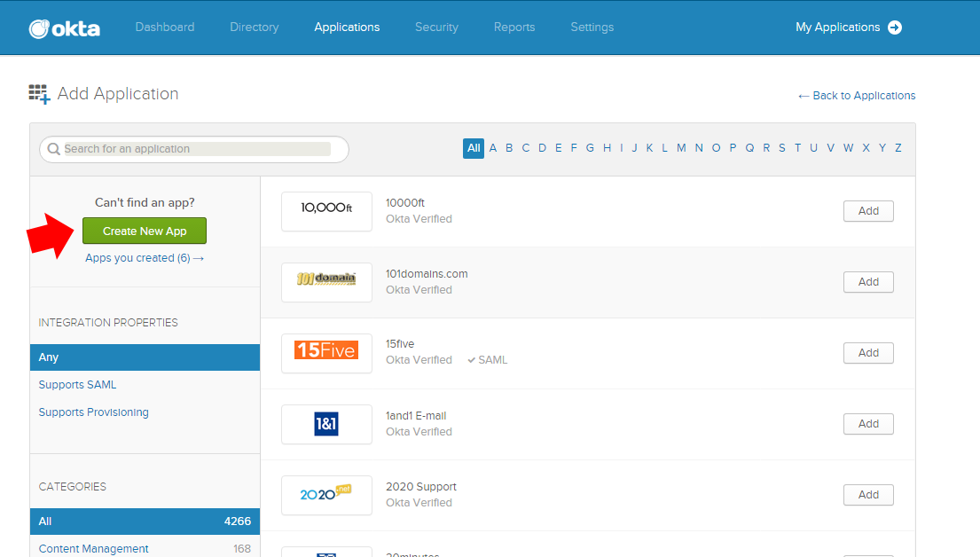This screenshot has width=980, height=557.
Task: Add the 10000ft application
Action: coord(868,211)
